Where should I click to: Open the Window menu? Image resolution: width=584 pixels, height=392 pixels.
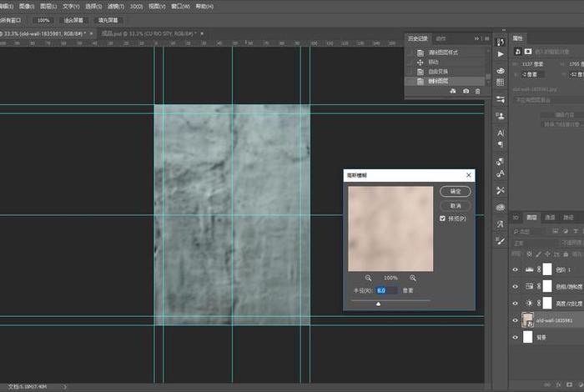click(x=180, y=7)
